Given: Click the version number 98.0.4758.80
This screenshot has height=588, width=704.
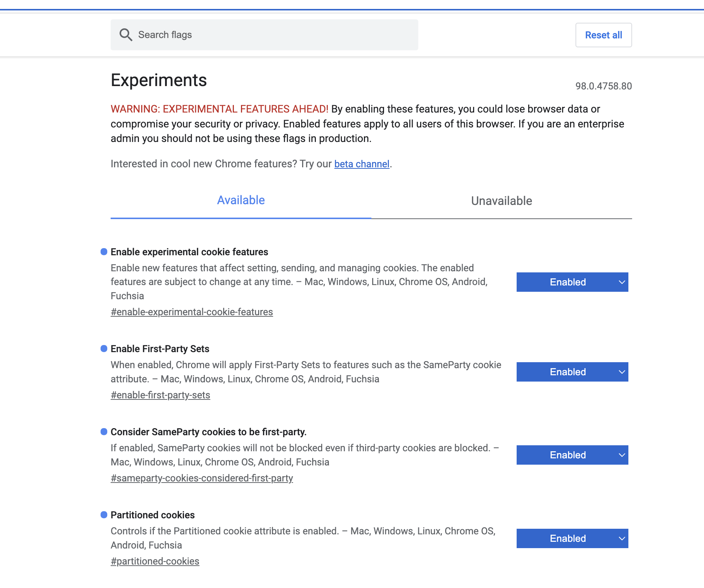Looking at the screenshot, I should tap(603, 86).
